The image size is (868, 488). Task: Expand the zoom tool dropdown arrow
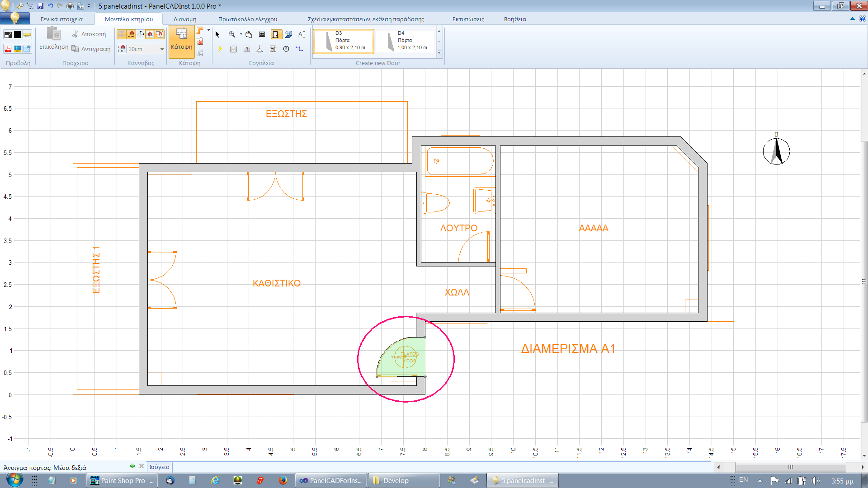click(x=241, y=34)
